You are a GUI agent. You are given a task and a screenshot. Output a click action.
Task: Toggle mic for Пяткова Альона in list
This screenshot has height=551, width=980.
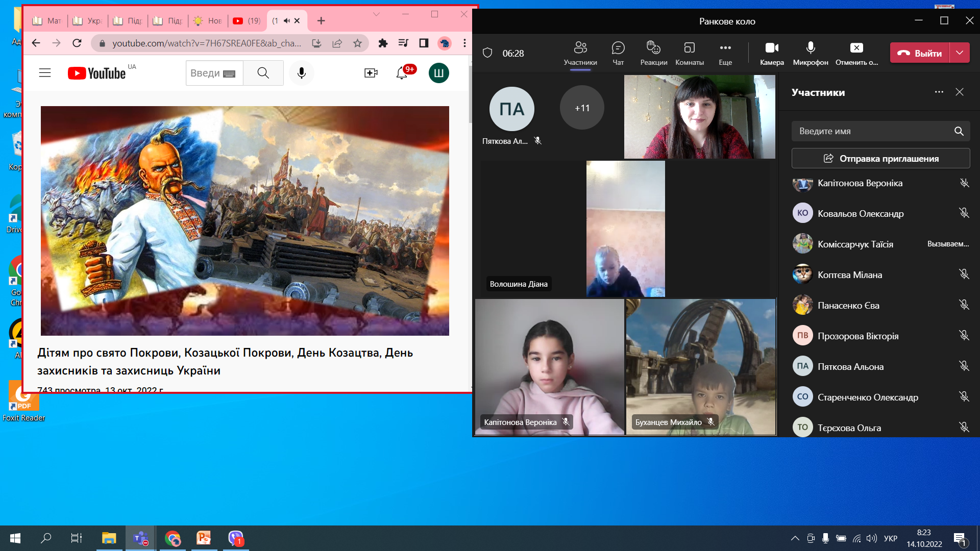[x=964, y=366]
